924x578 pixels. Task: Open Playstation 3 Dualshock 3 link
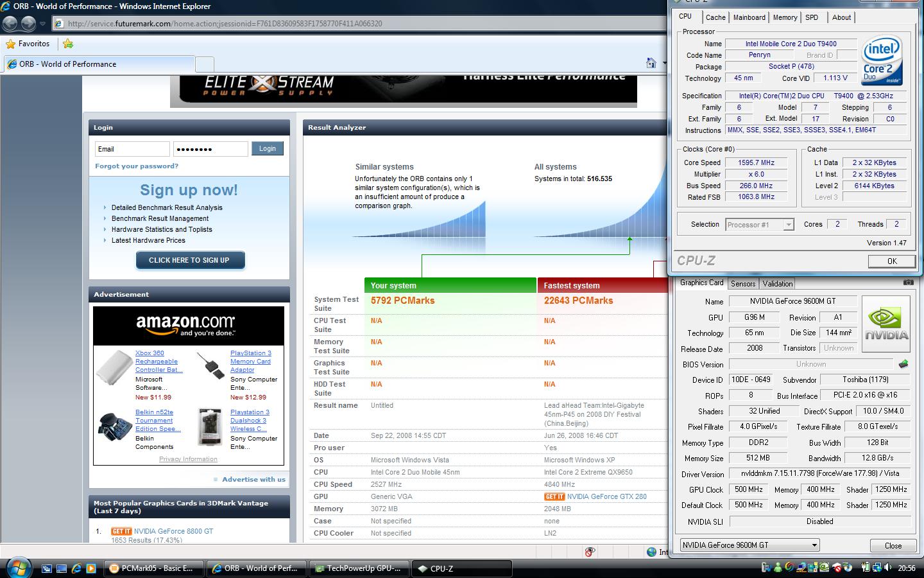(x=250, y=421)
